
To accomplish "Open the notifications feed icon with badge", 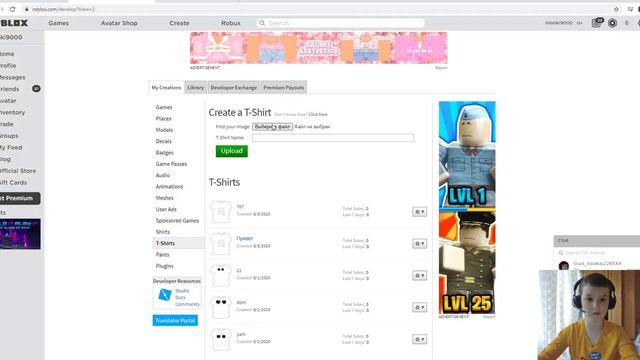I will [596, 23].
